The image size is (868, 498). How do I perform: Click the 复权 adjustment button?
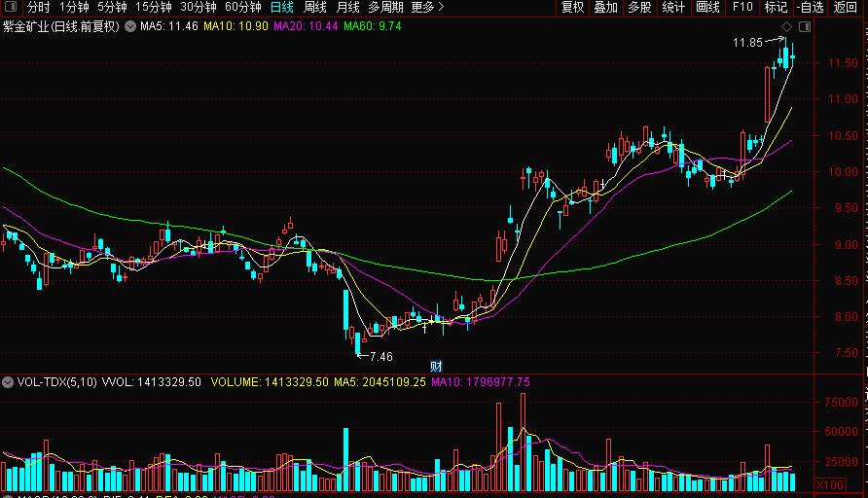pos(572,7)
